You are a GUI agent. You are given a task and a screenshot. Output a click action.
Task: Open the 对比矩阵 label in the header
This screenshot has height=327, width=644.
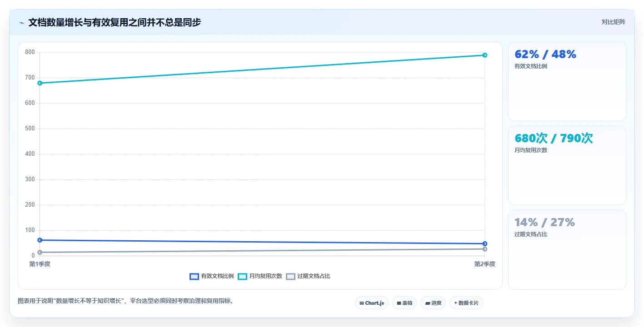(613, 22)
